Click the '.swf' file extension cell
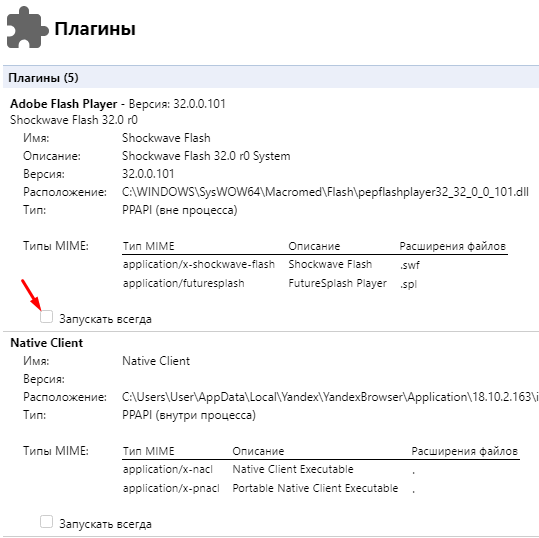The image size is (539, 538). pyautogui.click(x=409, y=265)
